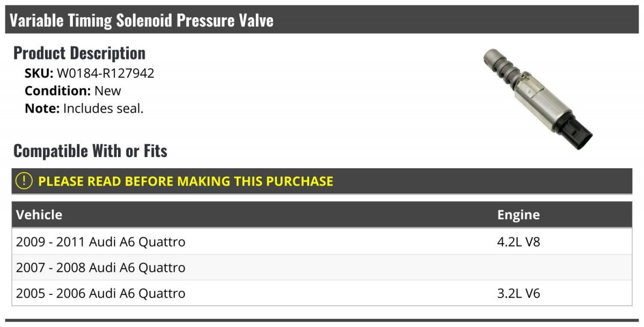Click the Includes seal. note text

[x=103, y=108]
